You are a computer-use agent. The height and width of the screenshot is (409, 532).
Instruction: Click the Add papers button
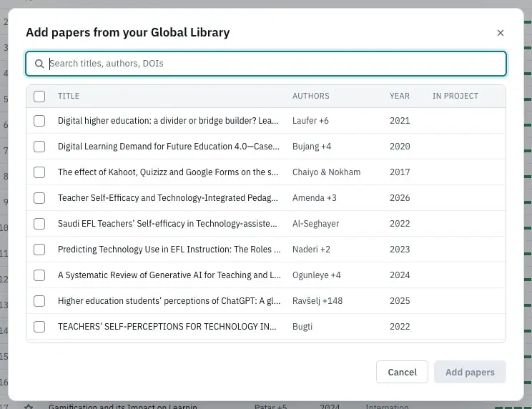coord(470,372)
